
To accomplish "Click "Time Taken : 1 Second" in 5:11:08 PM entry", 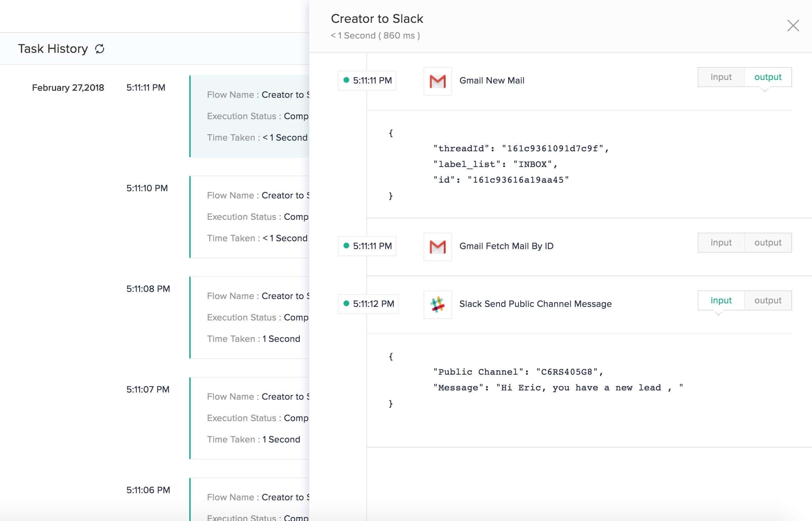I will tap(254, 339).
